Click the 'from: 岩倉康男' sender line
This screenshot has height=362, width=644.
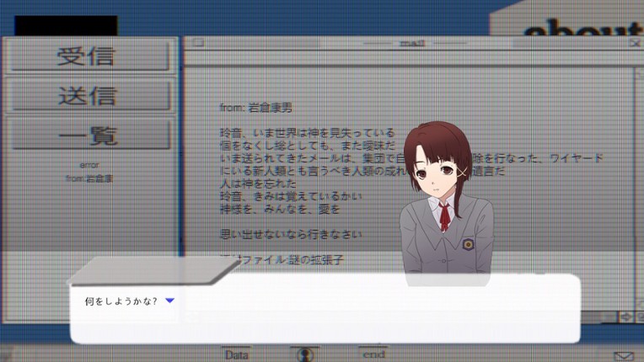256,108
